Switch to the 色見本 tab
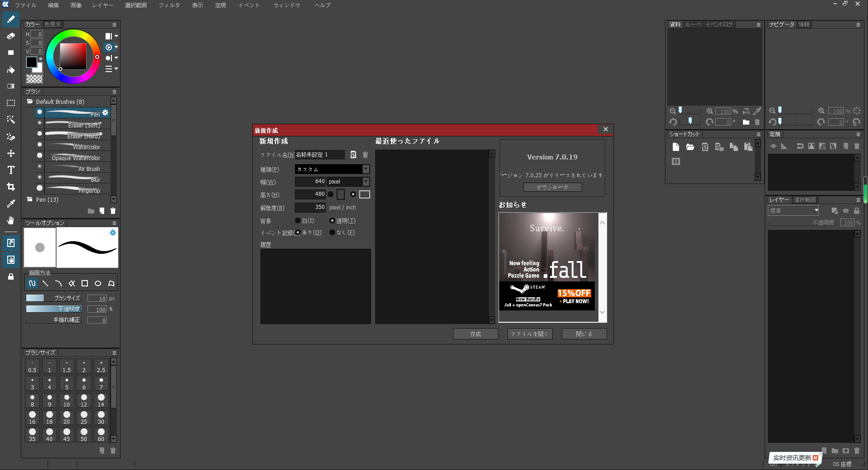Viewport: 868px width, 470px height. [53, 24]
